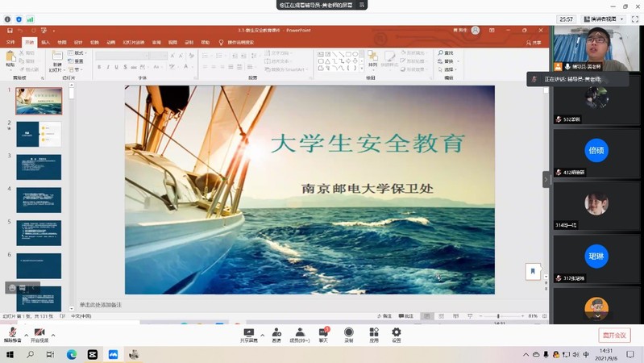Open the apps icon in meeting toolbar

[x=373, y=333]
